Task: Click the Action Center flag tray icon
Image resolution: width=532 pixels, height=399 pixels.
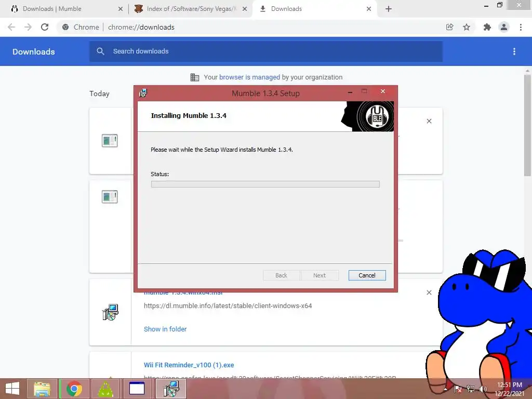Action: coord(458,389)
